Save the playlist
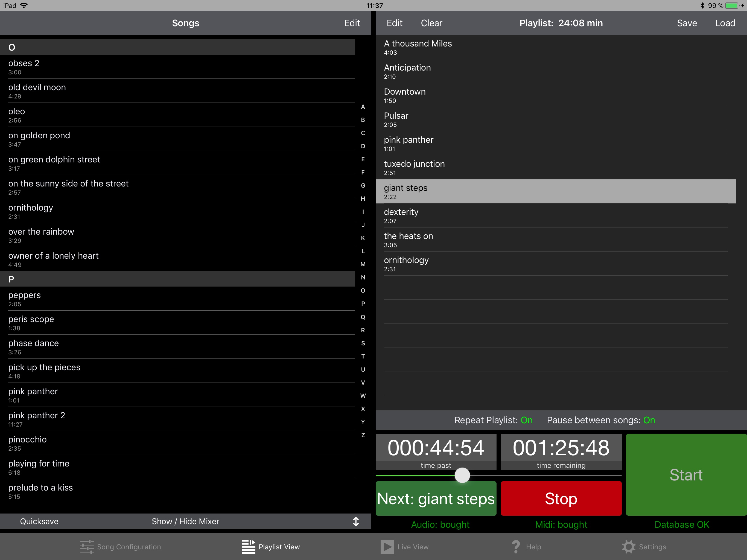This screenshot has width=747, height=560. tap(687, 23)
